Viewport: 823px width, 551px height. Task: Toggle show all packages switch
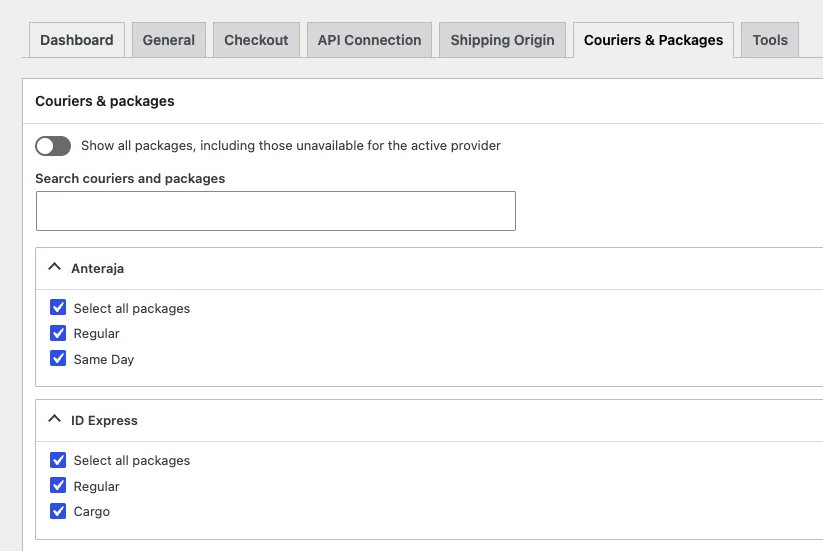(x=53, y=146)
